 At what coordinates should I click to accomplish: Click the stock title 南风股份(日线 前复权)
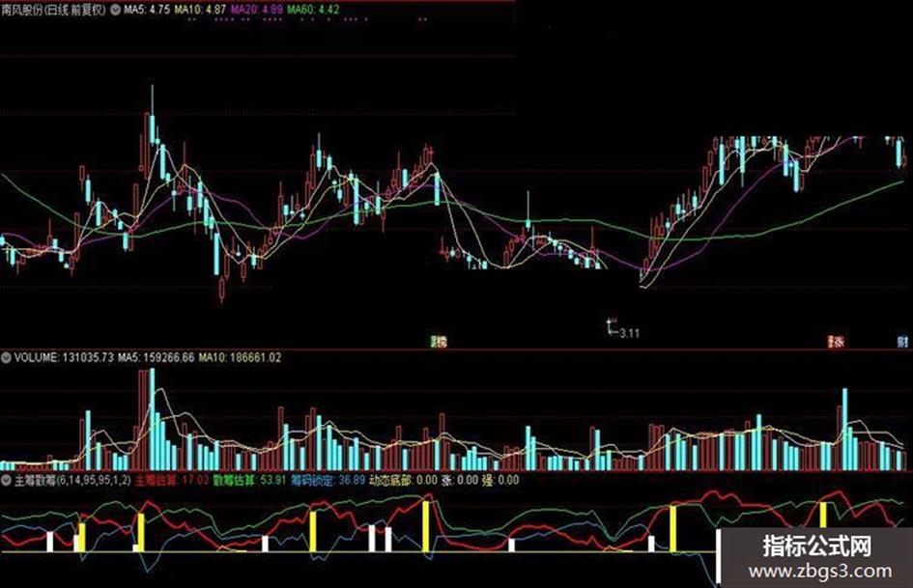point(53,10)
